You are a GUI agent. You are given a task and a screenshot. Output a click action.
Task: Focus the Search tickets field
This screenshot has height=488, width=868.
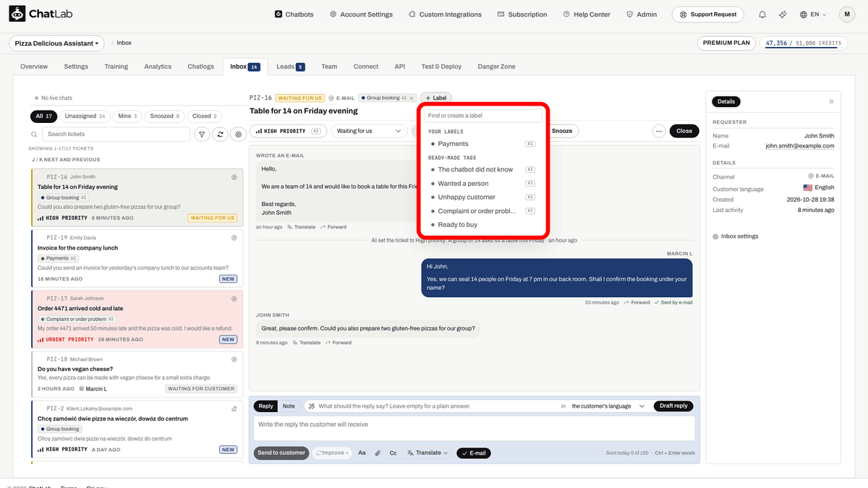(x=116, y=134)
